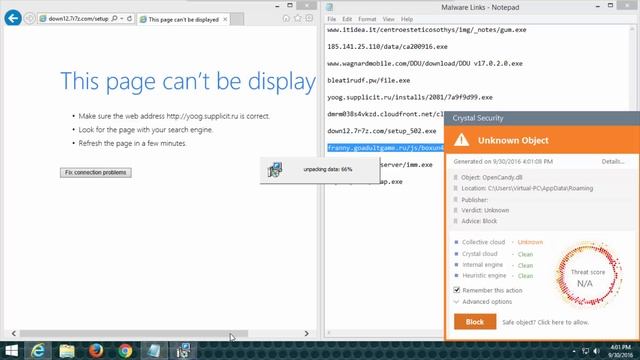
Task: Click the orange Block button
Action: pos(475,322)
